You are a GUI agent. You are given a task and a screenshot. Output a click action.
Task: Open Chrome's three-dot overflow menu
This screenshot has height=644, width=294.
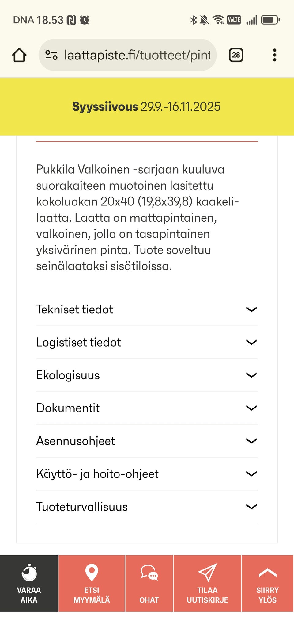pos(275,55)
